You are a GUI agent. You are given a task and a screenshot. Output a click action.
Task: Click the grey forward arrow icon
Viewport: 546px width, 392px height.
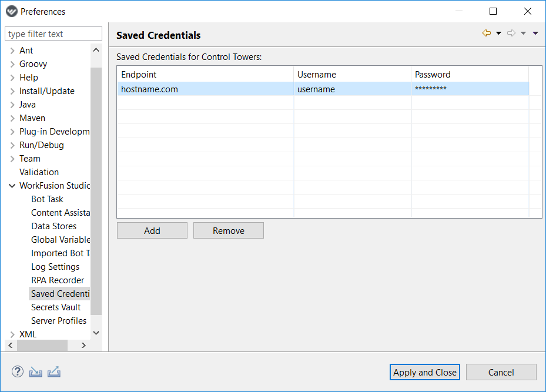[511, 33]
